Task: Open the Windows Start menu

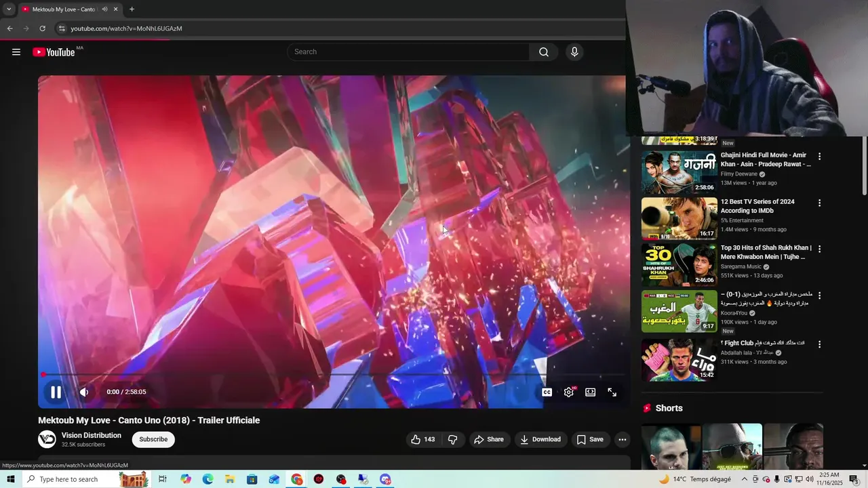Action: tap(10, 479)
